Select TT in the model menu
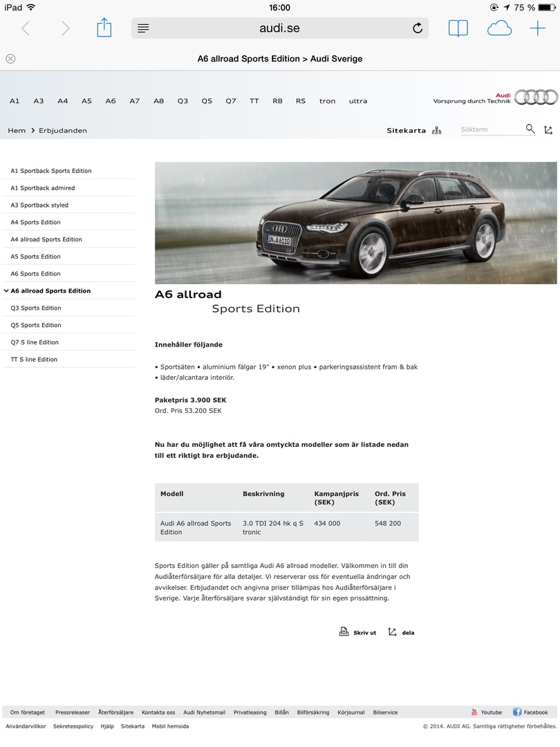The height and width of the screenshot is (747, 560). tap(254, 101)
